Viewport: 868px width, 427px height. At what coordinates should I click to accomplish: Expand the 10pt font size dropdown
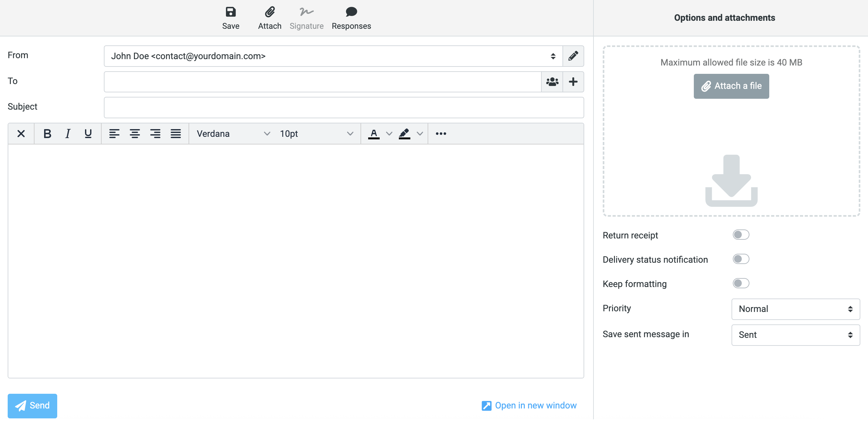coord(316,134)
